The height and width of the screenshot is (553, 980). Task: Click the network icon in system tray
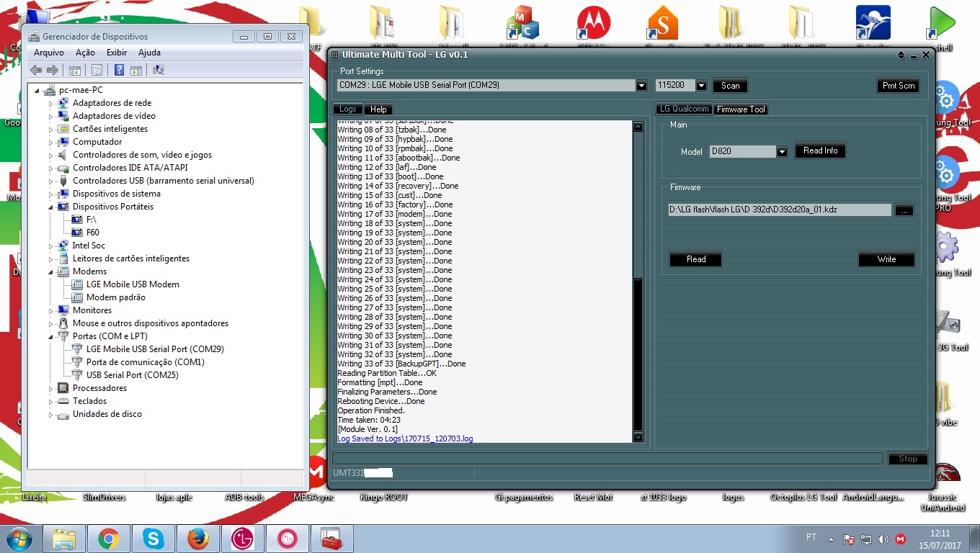point(866,539)
